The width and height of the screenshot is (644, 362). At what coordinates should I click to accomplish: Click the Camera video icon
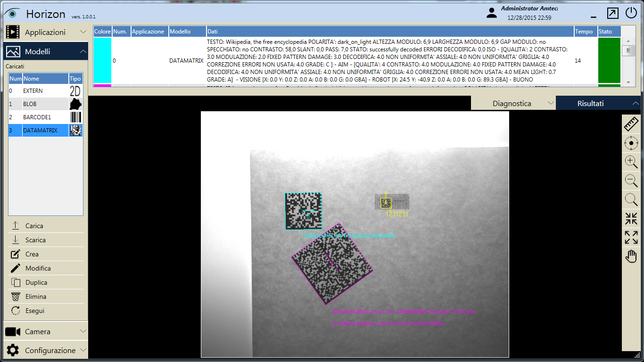[13, 332]
